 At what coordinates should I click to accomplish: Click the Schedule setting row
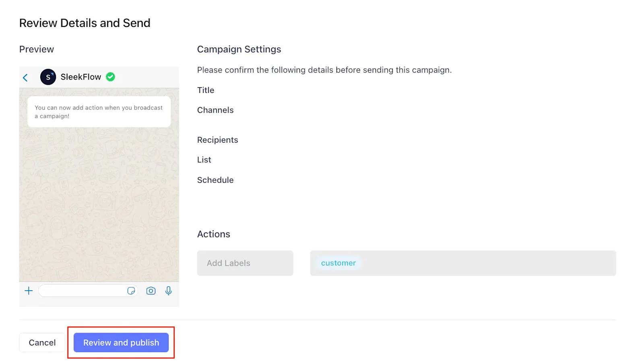point(215,180)
